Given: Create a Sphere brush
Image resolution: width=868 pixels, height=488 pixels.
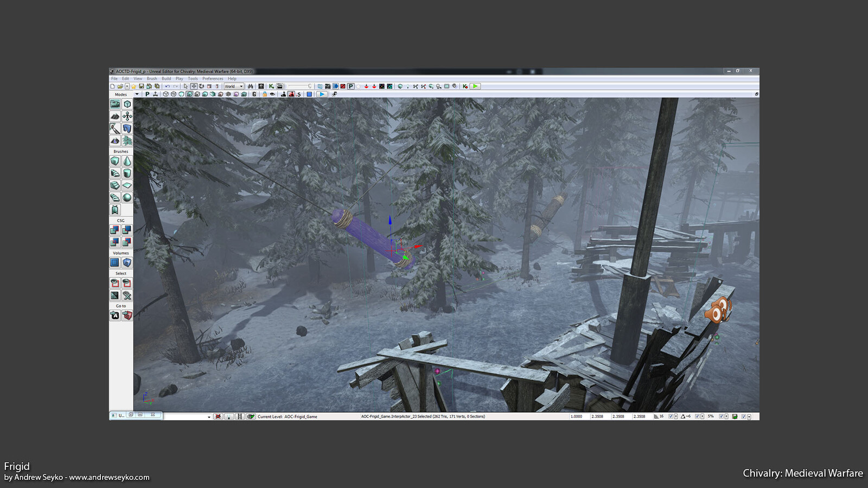Looking at the screenshot, I should [x=127, y=198].
